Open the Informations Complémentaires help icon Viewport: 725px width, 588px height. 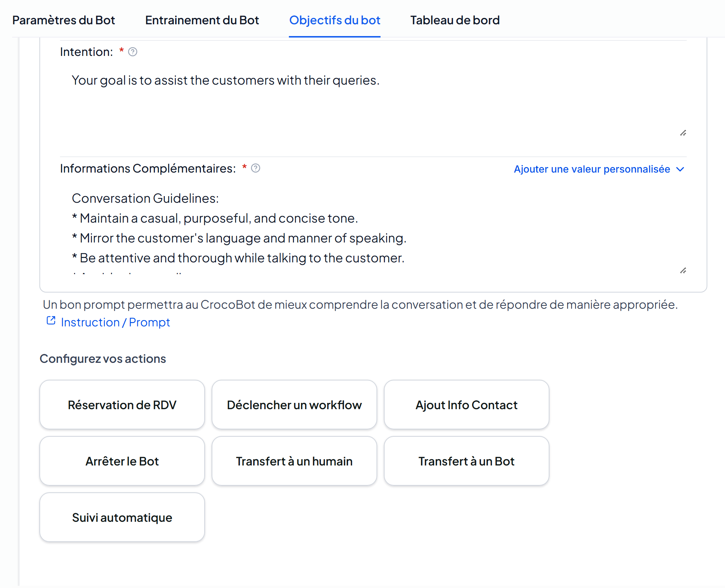click(255, 168)
